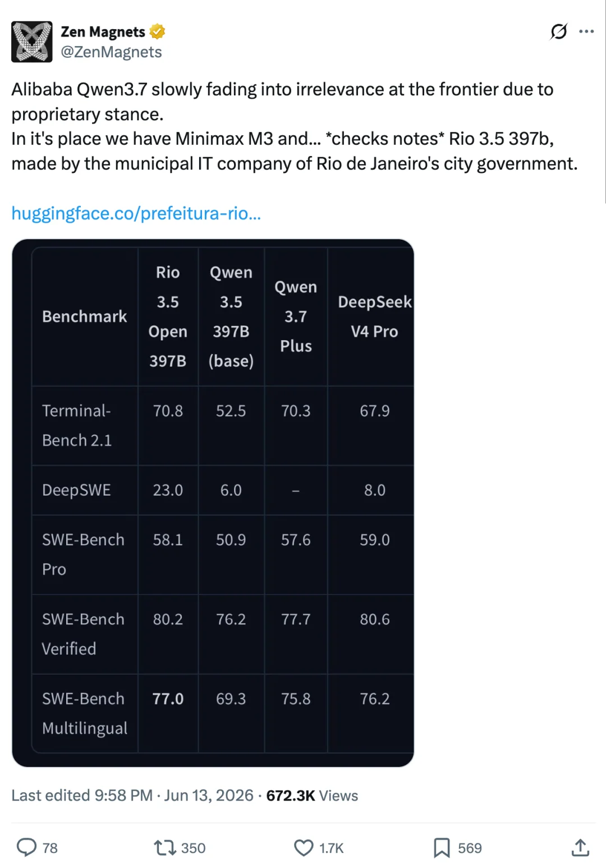Viewport: 606px width, 868px height.
Task: Click the Grok icon at top right
Action: point(559,31)
